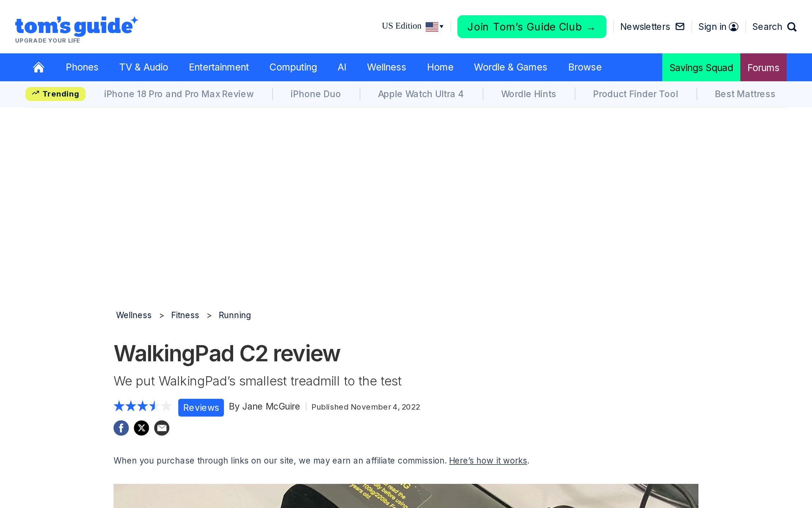This screenshot has height=508, width=812.
Task: Share article on X
Action: coord(141,428)
